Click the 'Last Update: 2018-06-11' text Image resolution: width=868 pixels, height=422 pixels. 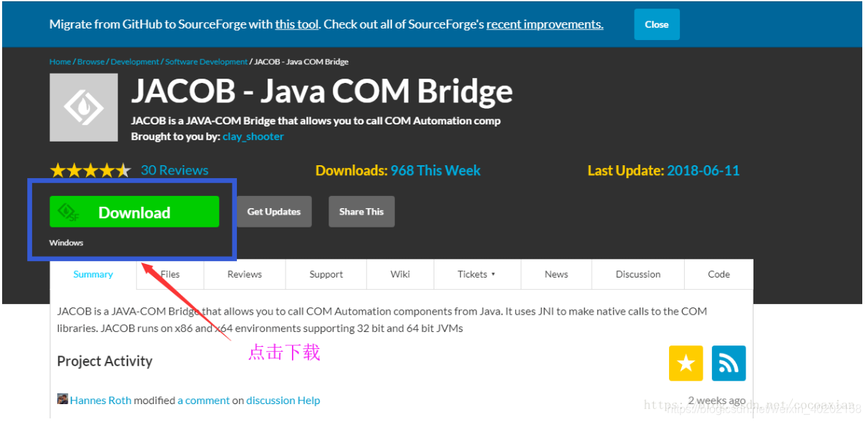[663, 170]
